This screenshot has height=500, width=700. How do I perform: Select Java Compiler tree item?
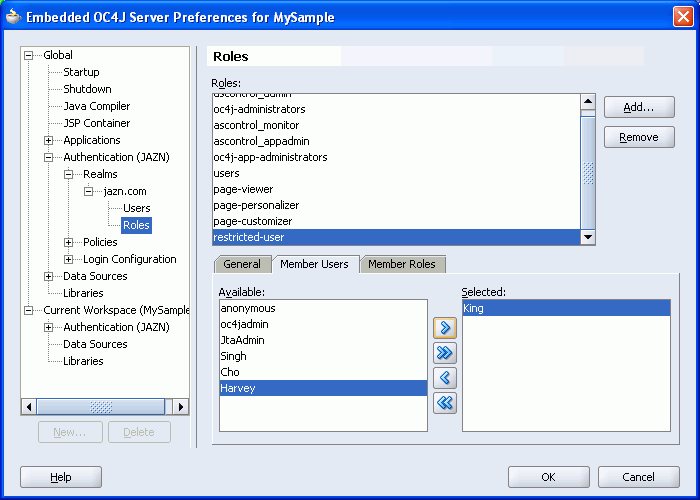97,106
